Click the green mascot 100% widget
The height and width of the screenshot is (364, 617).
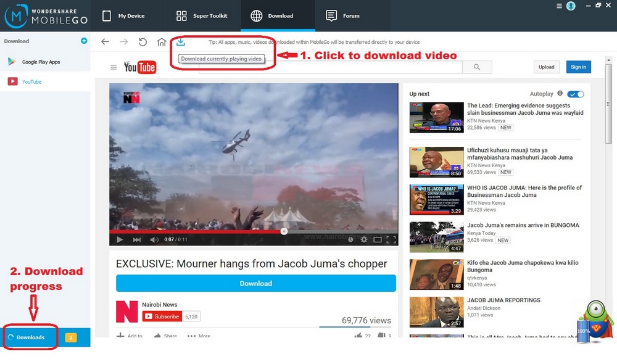click(x=595, y=322)
